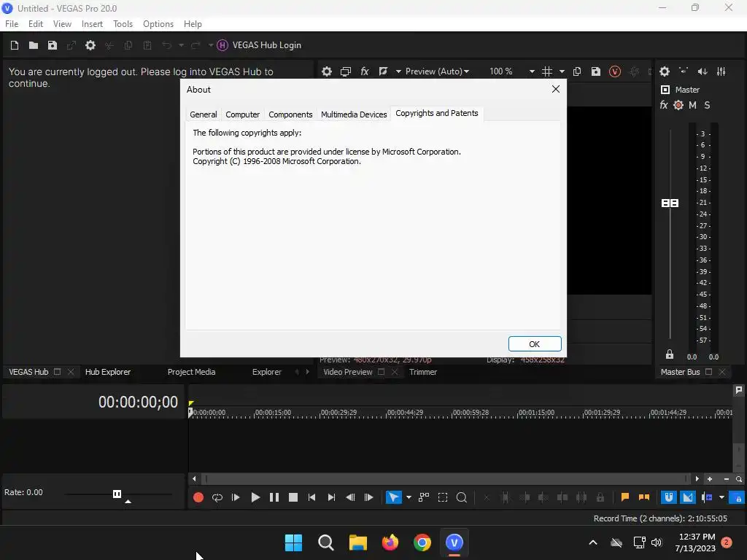
Task: Switch to Project Media tab
Action: click(192, 372)
